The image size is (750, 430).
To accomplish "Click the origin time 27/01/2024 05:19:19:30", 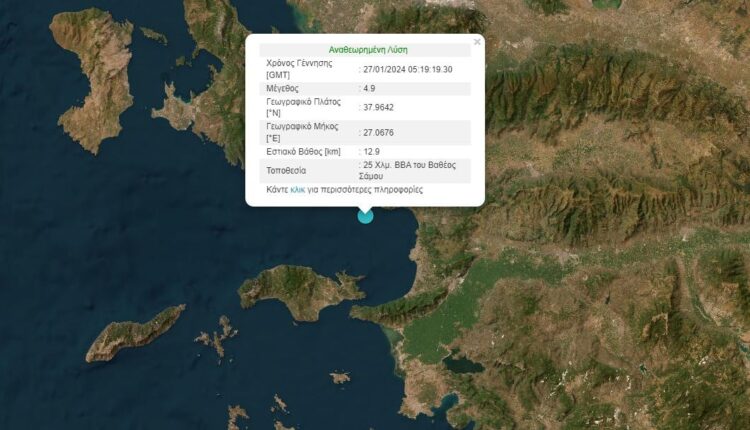I will [x=408, y=68].
